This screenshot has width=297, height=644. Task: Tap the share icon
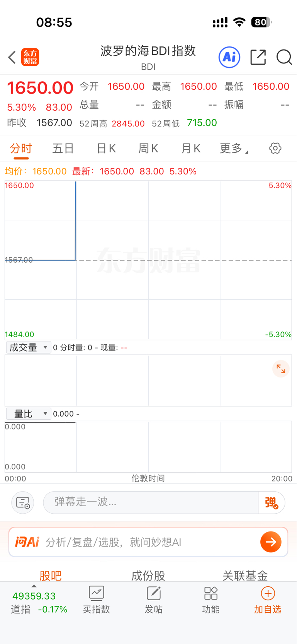coord(258,57)
